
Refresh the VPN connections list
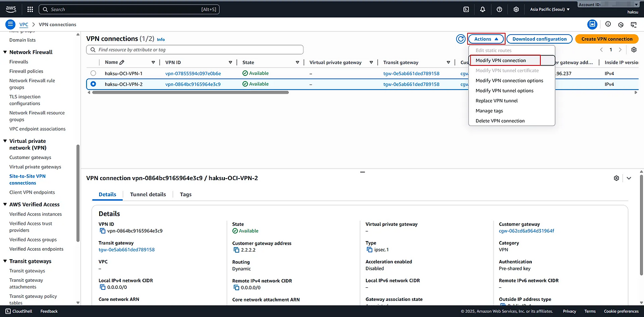pos(460,39)
